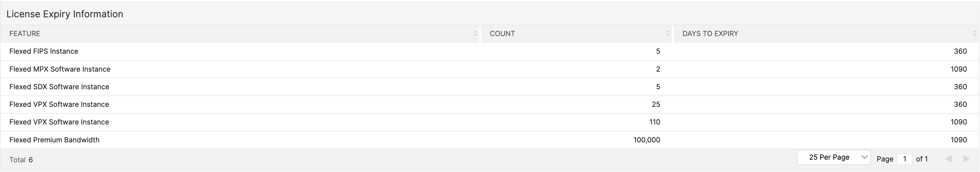Click the COUNT column sort arrows
Image resolution: width=980 pixels, height=172 pixels.
coord(668,33)
